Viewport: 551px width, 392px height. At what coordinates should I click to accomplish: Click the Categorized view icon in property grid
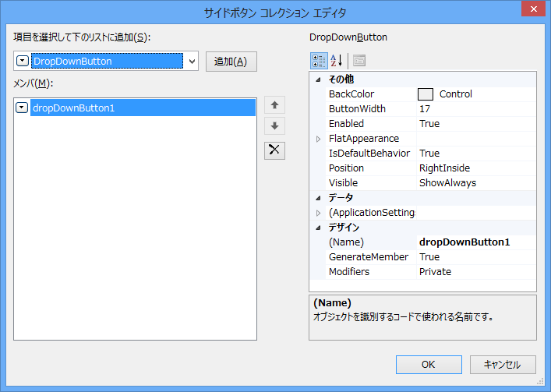(319, 61)
